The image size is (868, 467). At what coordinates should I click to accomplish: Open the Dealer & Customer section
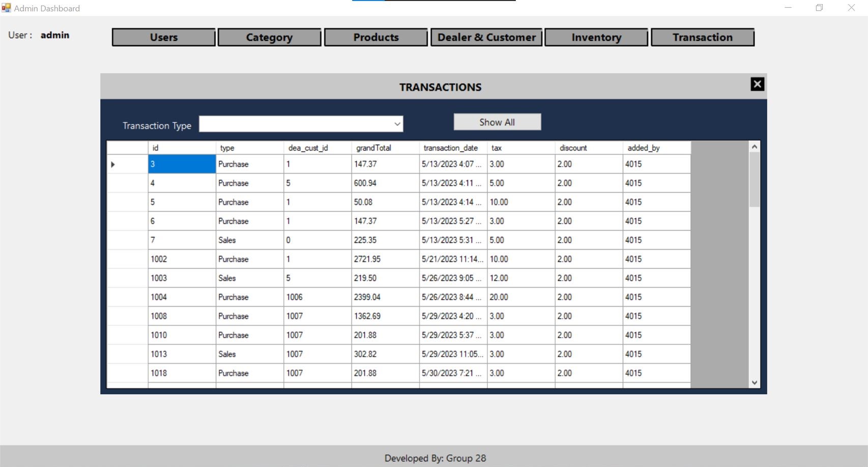486,37
